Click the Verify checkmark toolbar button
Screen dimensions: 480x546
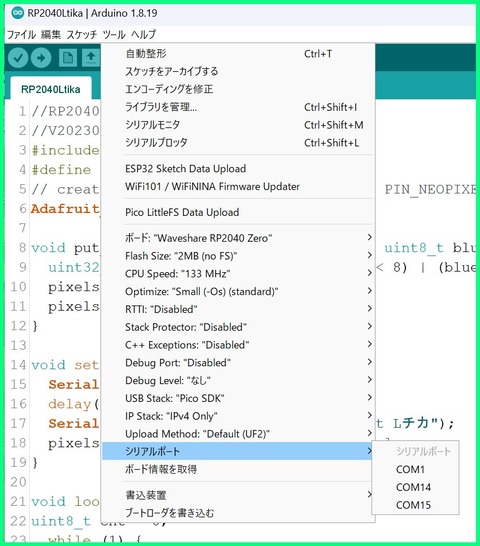click(18, 58)
